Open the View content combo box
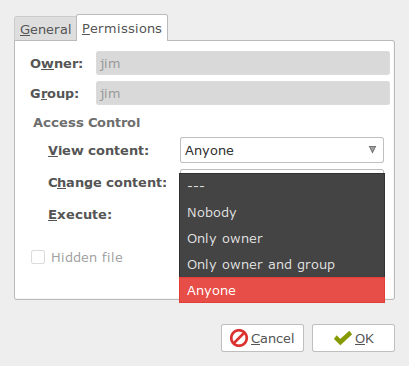The height and width of the screenshot is (366, 409). [282, 150]
